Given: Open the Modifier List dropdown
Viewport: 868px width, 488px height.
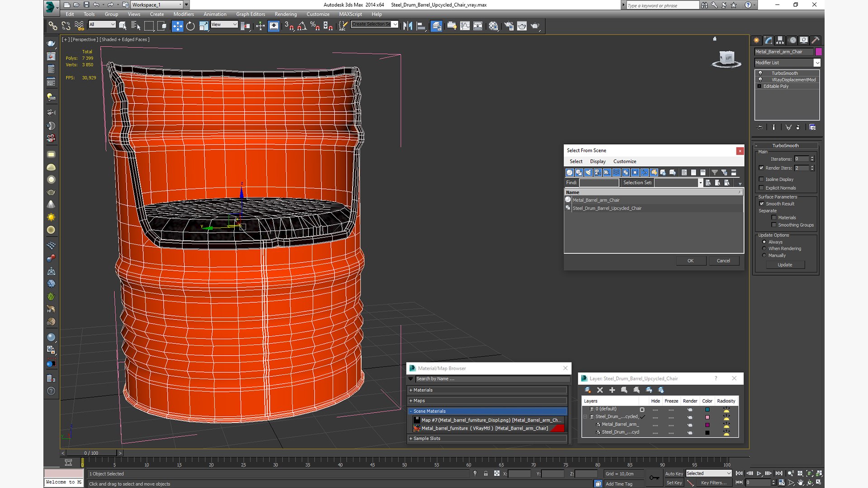Looking at the screenshot, I should click(787, 63).
